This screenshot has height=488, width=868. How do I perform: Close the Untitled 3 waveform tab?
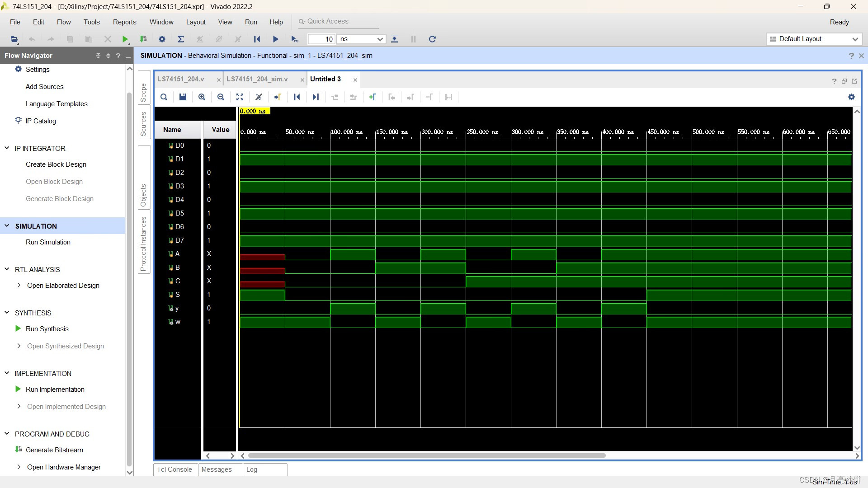point(355,80)
